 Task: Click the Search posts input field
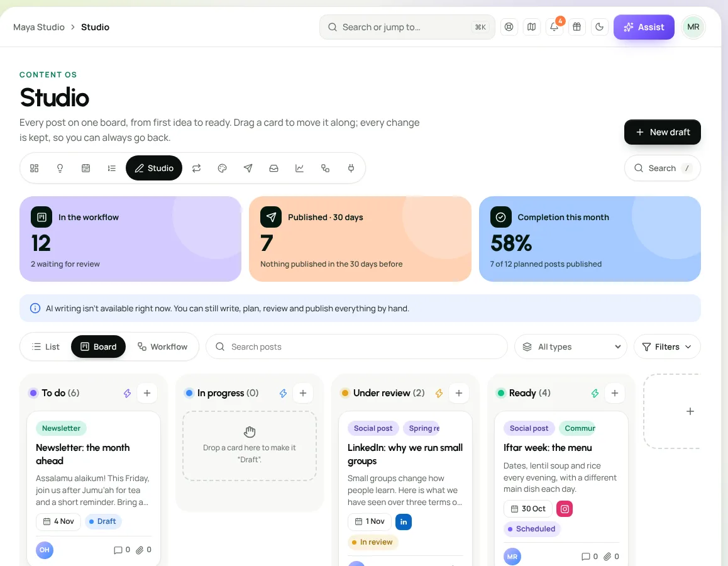pyautogui.click(x=356, y=347)
